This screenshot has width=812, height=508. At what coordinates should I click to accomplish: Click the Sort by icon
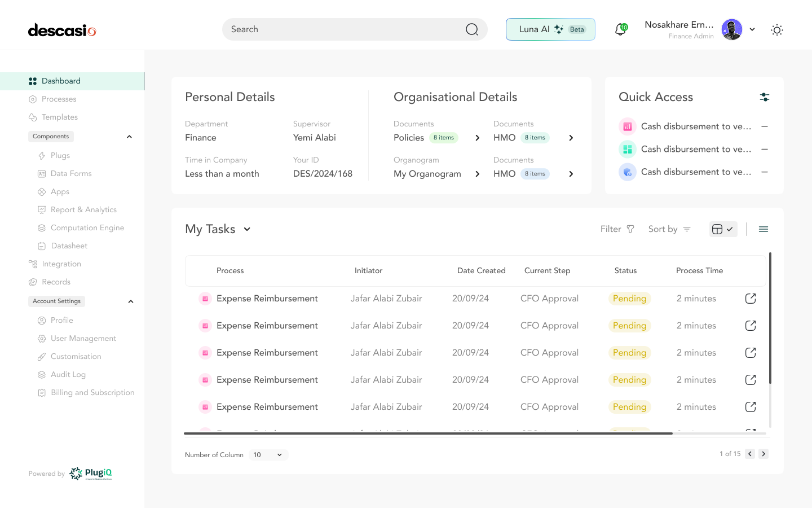[x=687, y=229]
